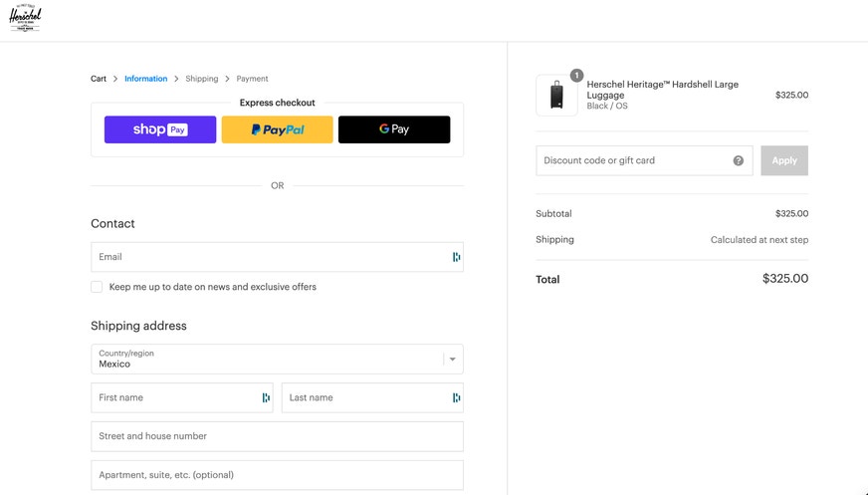Click the 'Black / OS' variant text

pyautogui.click(x=607, y=106)
